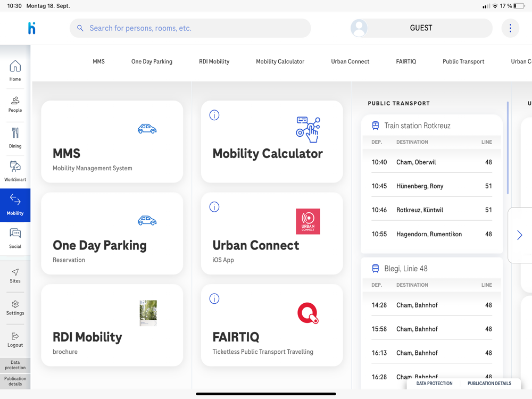This screenshot has width=532, height=399.
Task: Click the Mobility Calculator touch icon
Action: 308,130
